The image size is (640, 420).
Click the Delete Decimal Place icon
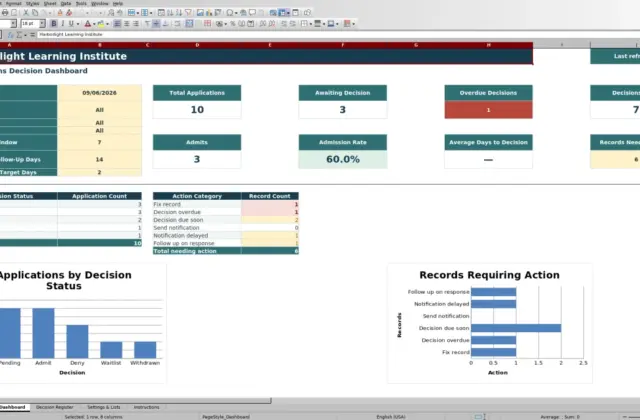[271, 24]
